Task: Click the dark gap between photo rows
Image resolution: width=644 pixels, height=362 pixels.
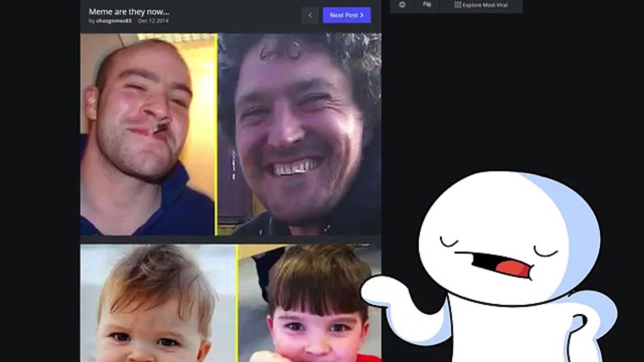Action: point(231,240)
